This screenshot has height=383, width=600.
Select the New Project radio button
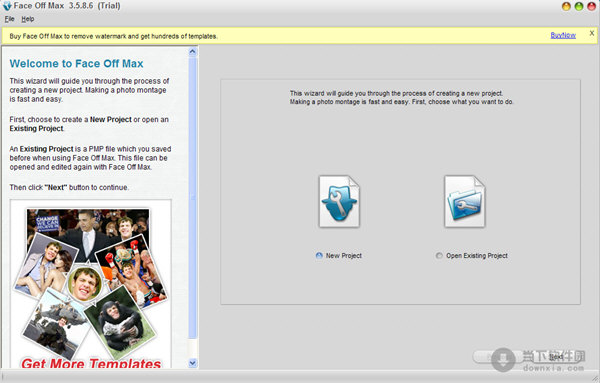tap(319, 256)
